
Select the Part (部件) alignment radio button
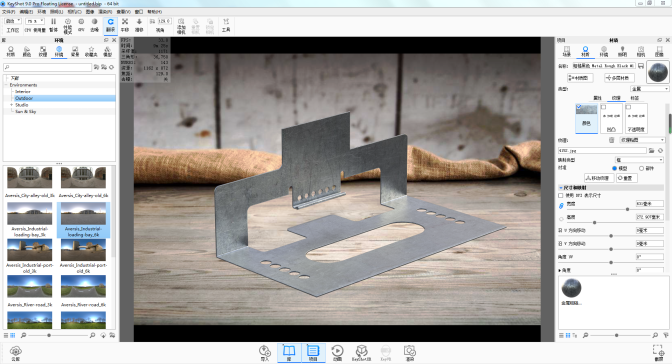[641, 168]
